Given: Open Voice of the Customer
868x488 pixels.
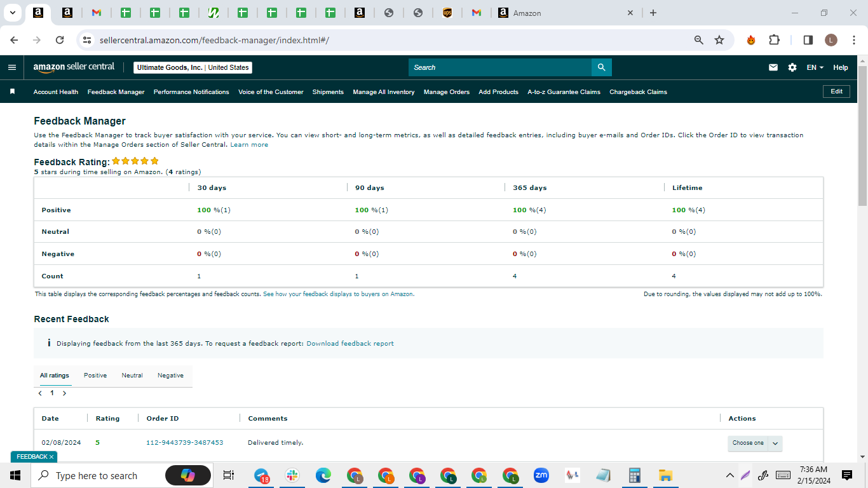Looking at the screenshot, I should click(x=271, y=92).
